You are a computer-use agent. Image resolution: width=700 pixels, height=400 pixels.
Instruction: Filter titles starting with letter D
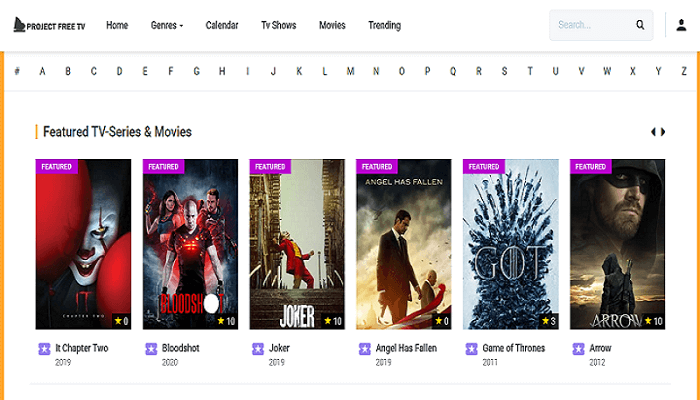pyautogui.click(x=119, y=71)
